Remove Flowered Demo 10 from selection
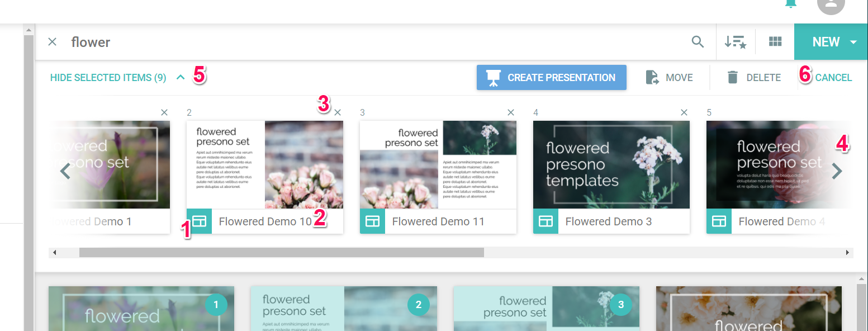868x331 pixels. 338,112
